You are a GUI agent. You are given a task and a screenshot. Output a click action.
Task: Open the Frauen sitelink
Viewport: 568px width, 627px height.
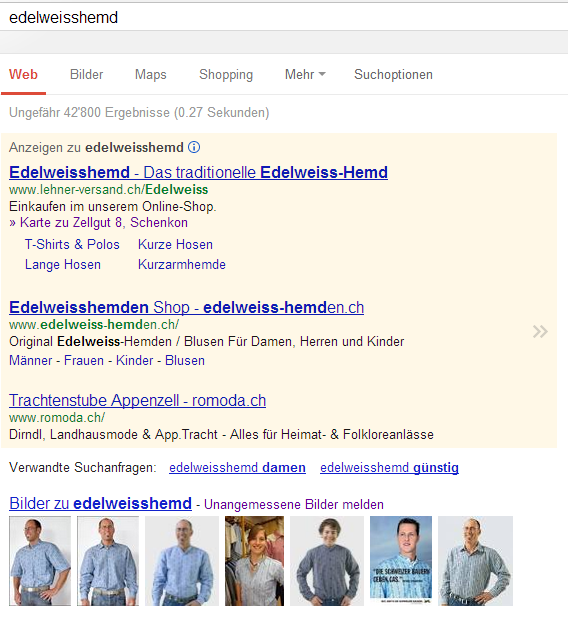pyautogui.click(x=84, y=360)
